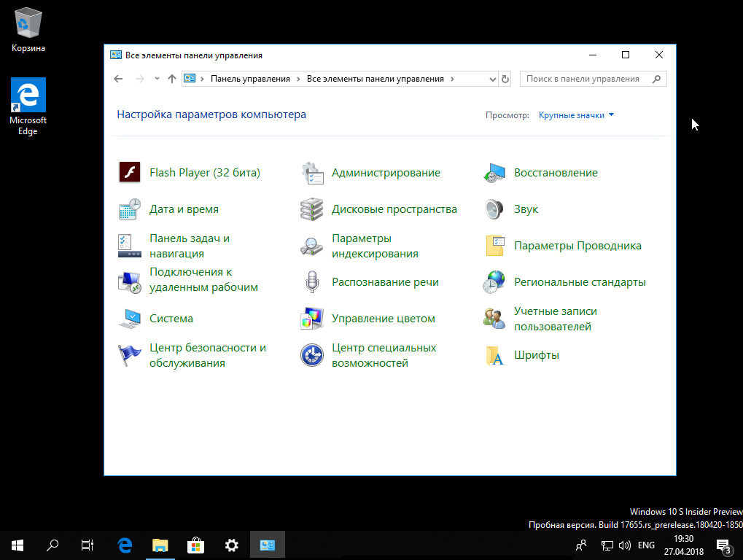Launch Edge from the taskbar

coord(125,545)
